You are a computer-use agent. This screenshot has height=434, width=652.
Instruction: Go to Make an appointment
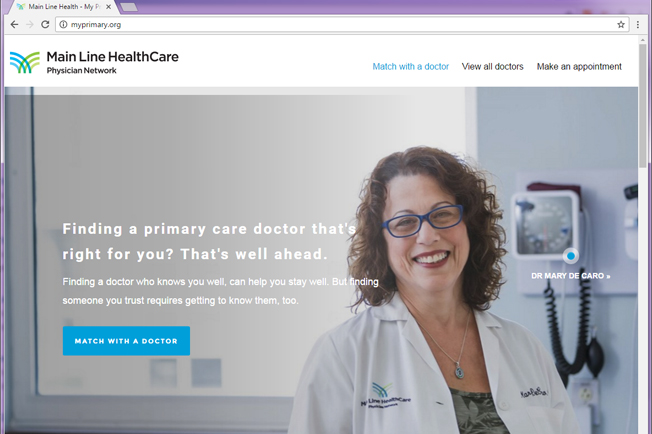[579, 67]
